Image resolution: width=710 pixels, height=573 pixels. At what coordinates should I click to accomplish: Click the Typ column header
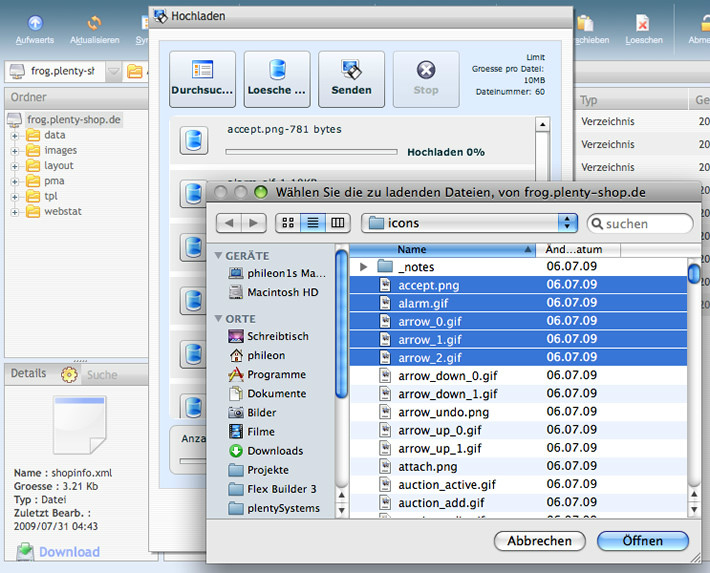pos(632,100)
